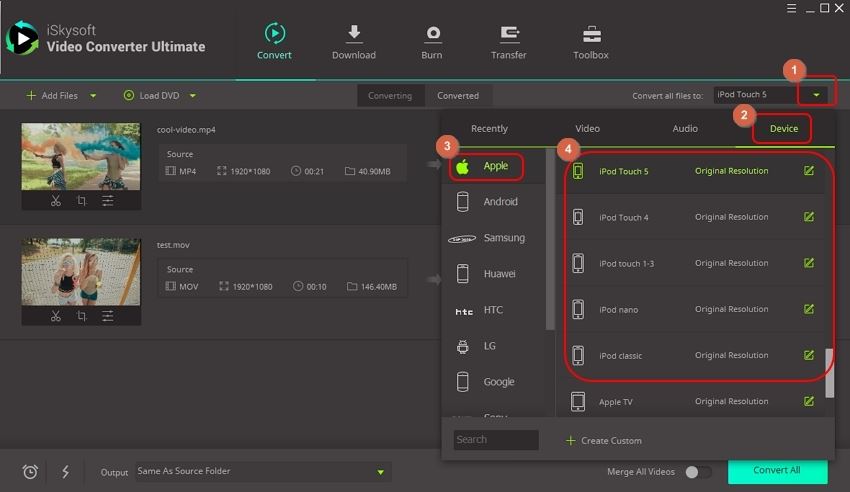Click the cool-video.mp4 thumbnail

(81, 156)
